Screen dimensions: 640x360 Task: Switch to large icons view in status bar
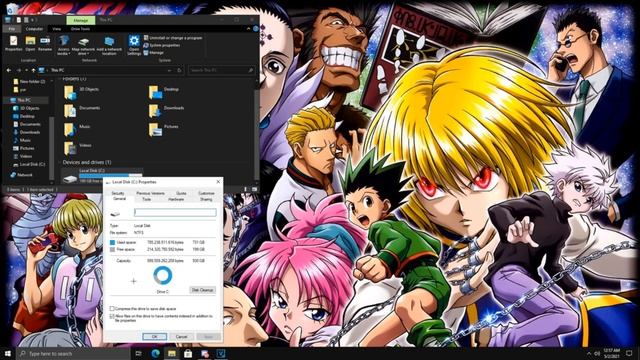pyautogui.click(x=255, y=189)
